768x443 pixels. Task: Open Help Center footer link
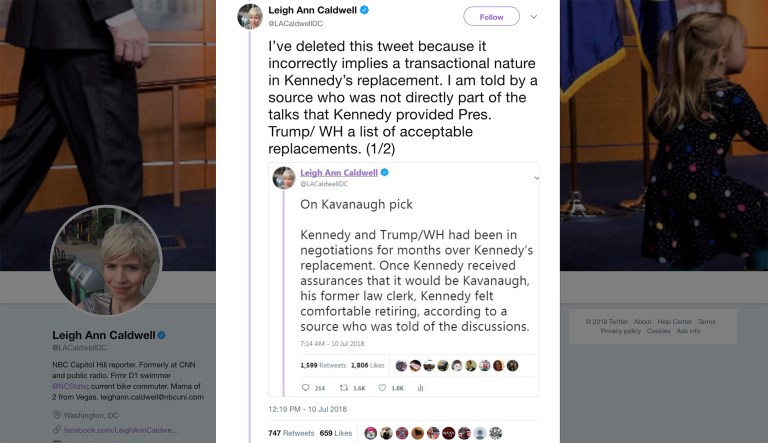(674, 322)
